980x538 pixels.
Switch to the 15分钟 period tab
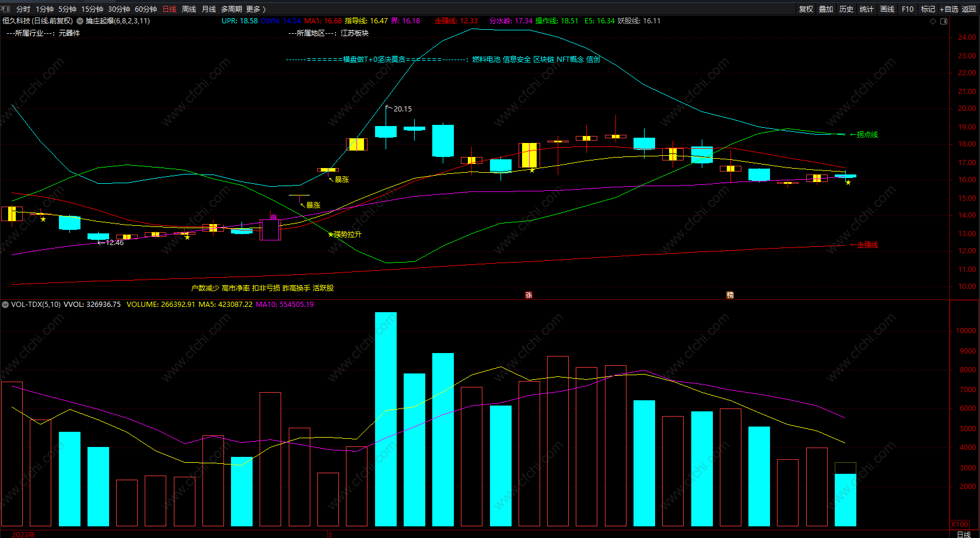point(92,9)
